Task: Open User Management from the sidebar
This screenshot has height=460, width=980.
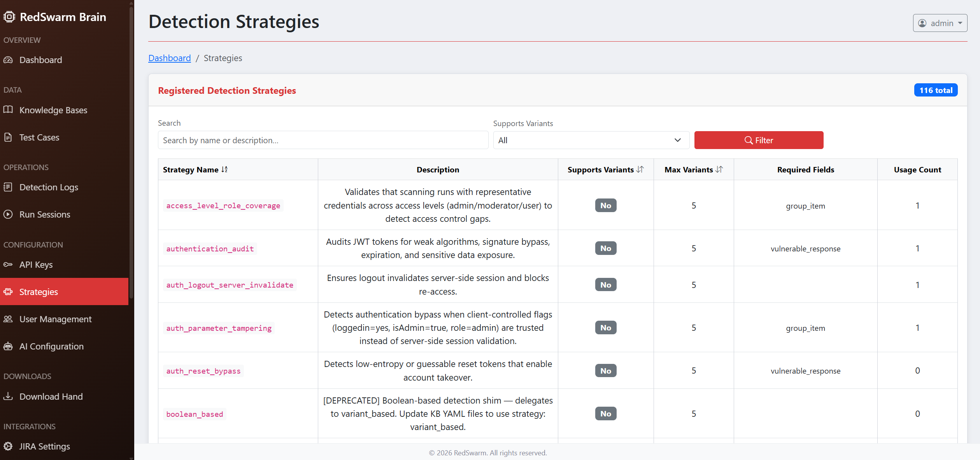Action: tap(8, 319)
